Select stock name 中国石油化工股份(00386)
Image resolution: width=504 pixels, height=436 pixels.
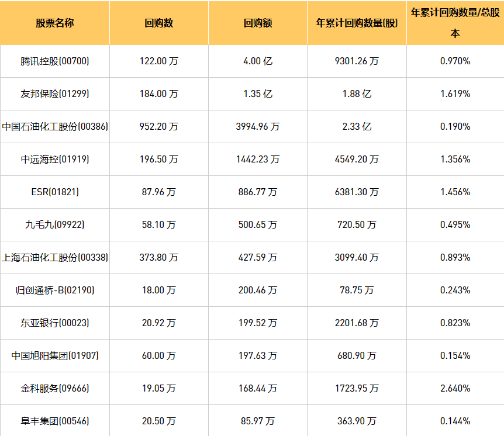(54, 127)
